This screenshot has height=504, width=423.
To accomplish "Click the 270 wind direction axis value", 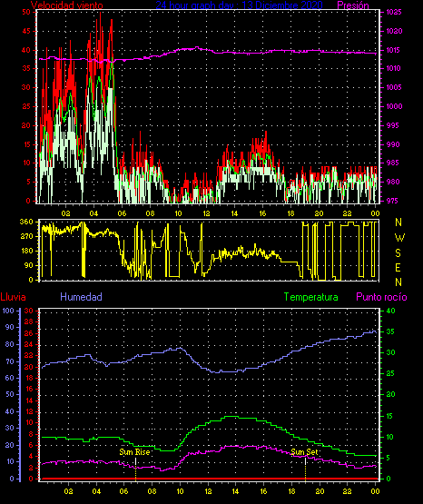I will pyautogui.click(x=26, y=236).
